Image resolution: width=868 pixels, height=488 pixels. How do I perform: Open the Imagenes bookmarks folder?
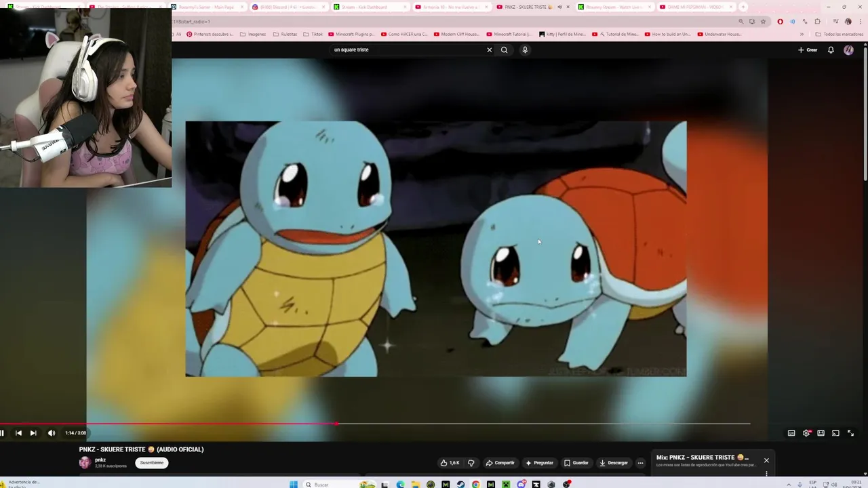(253, 34)
